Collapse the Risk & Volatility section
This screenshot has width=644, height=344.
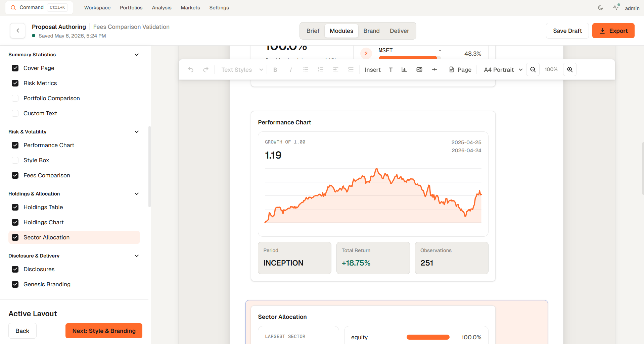click(x=137, y=132)
